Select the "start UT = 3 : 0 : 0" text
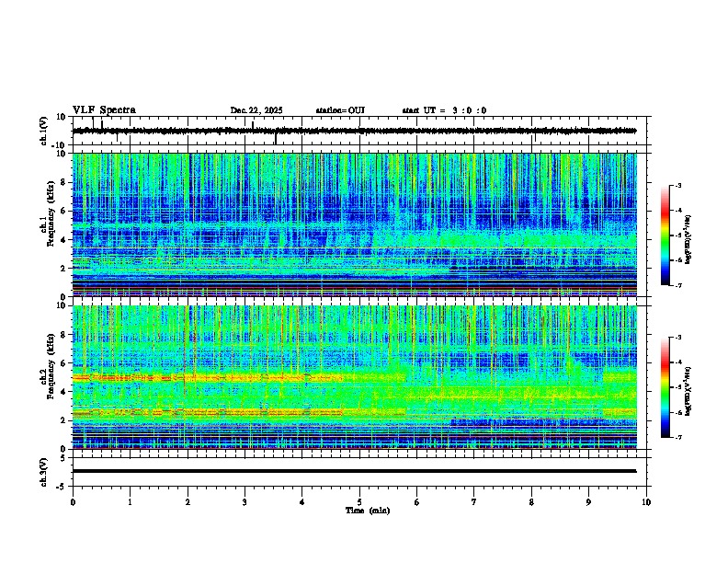 tap(444, 110)
